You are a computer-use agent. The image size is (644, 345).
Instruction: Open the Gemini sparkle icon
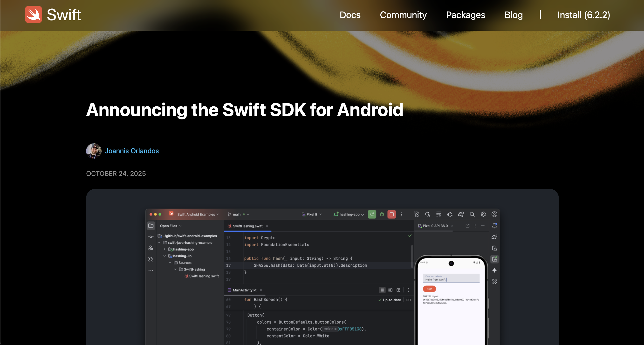[494, 270]
